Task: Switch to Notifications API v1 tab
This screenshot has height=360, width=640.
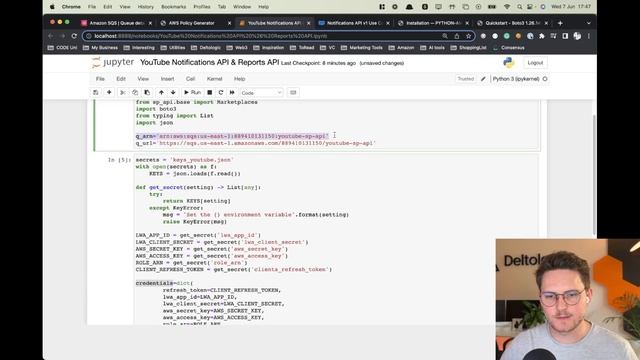Action: point(353,23)
